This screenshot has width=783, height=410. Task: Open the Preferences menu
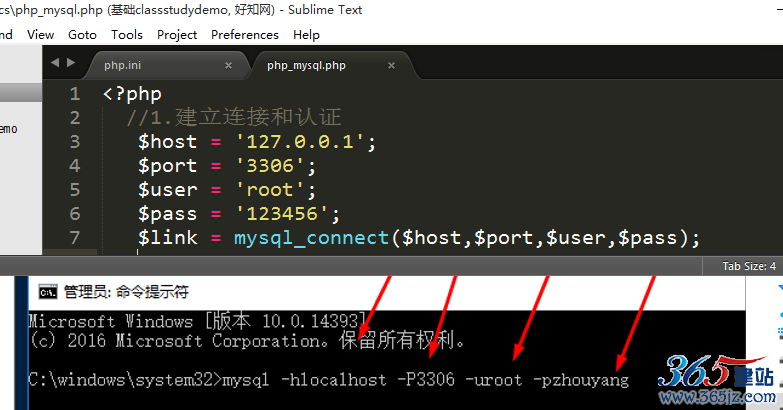pos(245,34)
